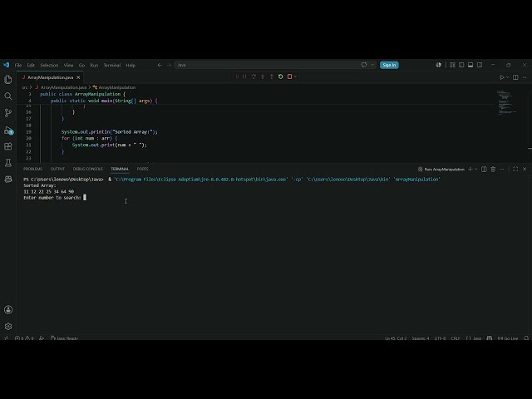Image resolution: width=532 pixels, height=399 pixels.
Task: Toggle the bottom Panel visibility
Action: pyautogui.click(x=470, y=65)
